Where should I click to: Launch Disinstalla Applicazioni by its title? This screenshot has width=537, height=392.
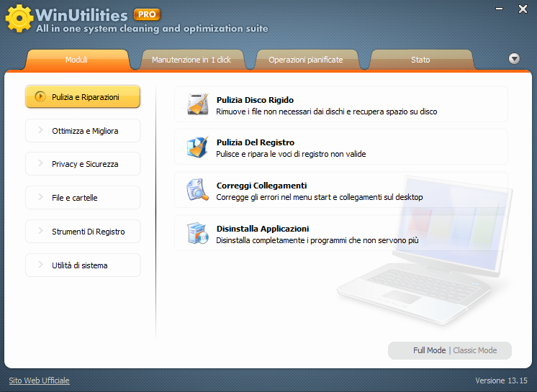263,229
